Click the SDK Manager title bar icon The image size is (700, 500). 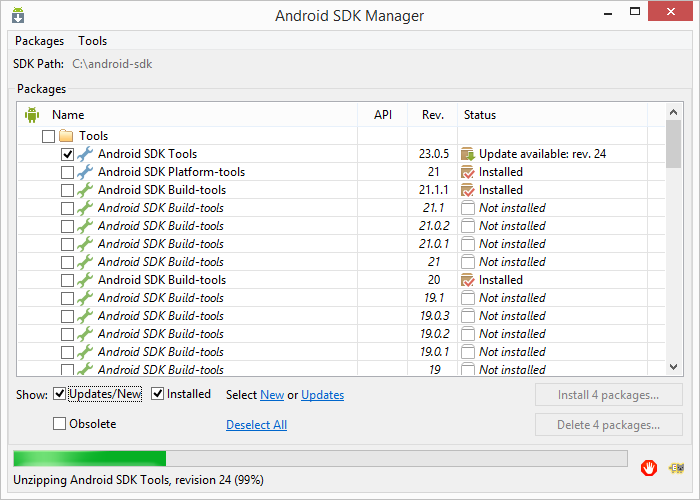pos(18,15)
